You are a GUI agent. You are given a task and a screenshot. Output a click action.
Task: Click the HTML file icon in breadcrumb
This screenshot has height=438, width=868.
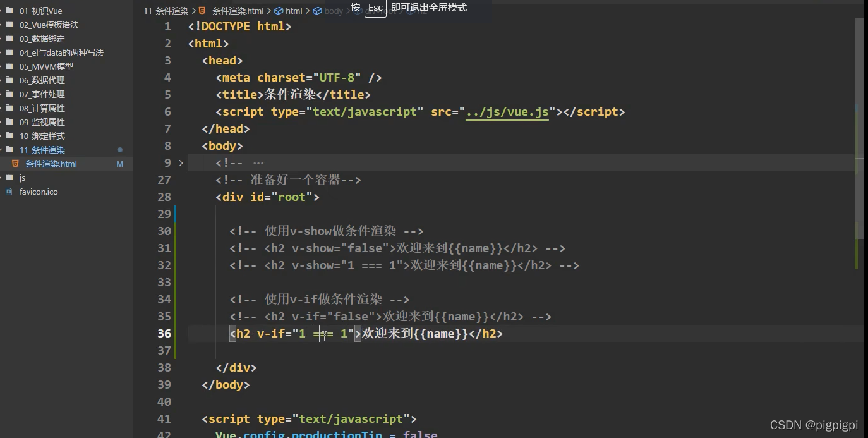(x=202, y=11)
